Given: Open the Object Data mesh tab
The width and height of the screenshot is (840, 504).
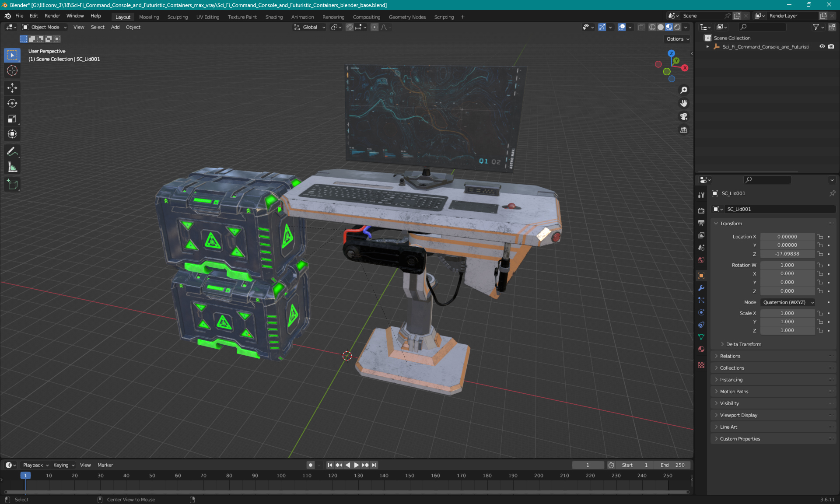Looking at the screenshot, I should (701, 337).
